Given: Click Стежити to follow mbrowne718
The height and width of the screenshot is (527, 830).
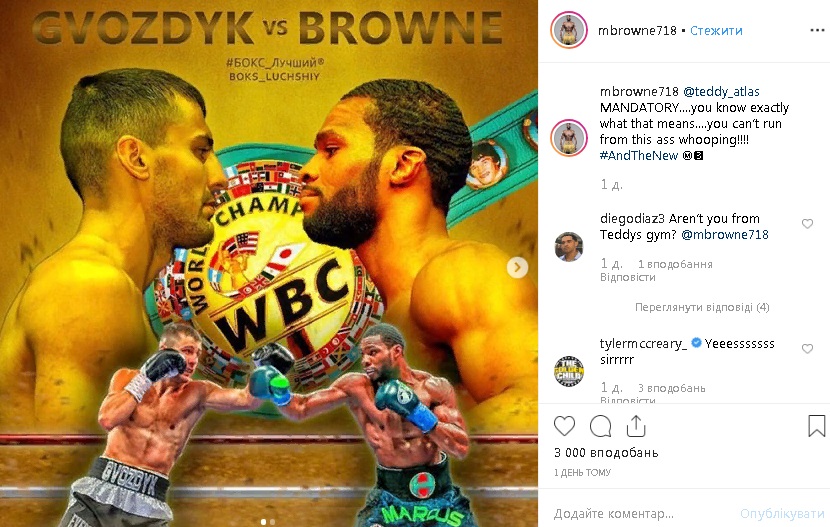Looking at the screenshot, I should pos(716,31).
